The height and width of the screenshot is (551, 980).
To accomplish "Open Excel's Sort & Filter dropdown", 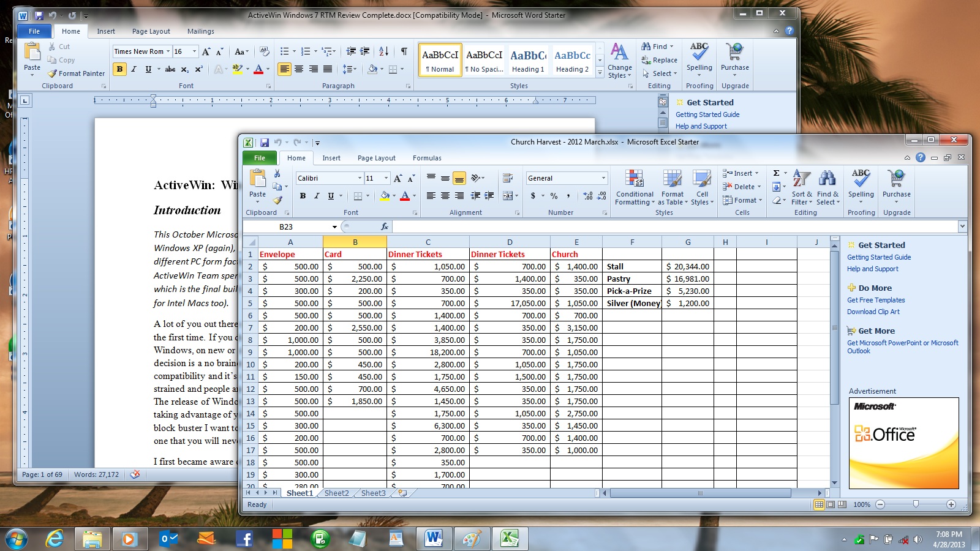I will pos(802,187).
